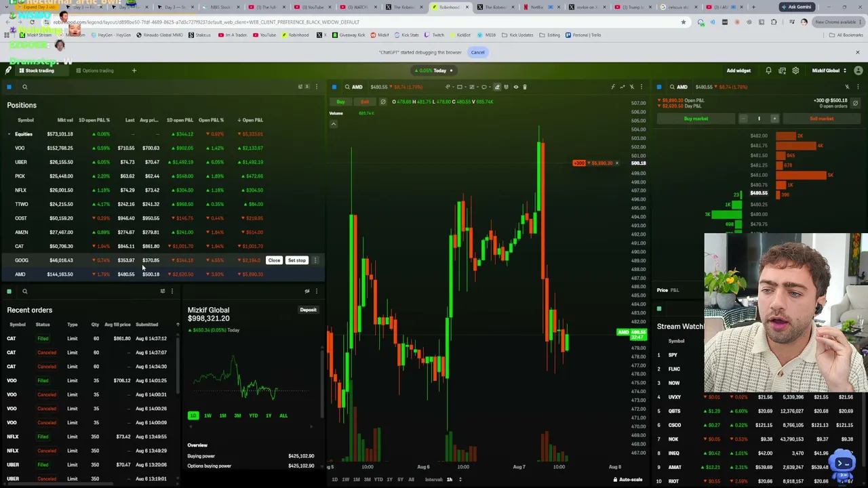This screenshot has width=868, height=488.
Task: Open AMD symbol search in order widget
Action: pos(677,87)
